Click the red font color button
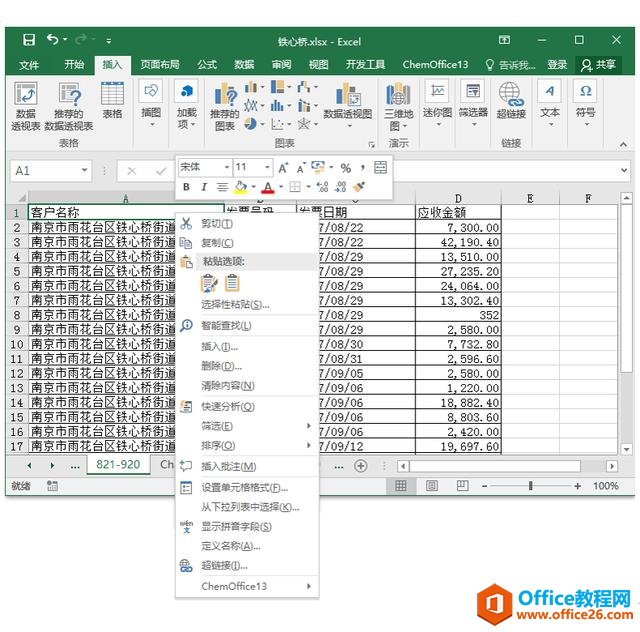The image size is (640, 632). click(268, 187)
